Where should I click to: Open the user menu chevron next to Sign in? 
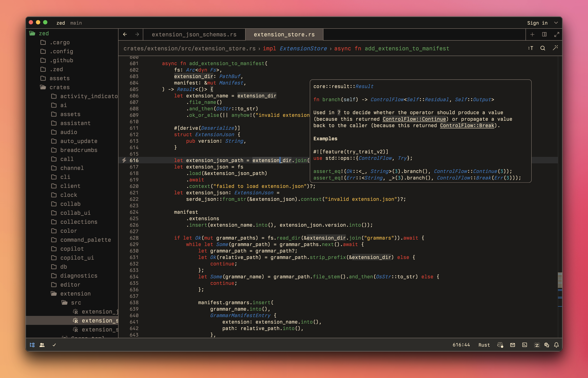[x=556, y=23]
